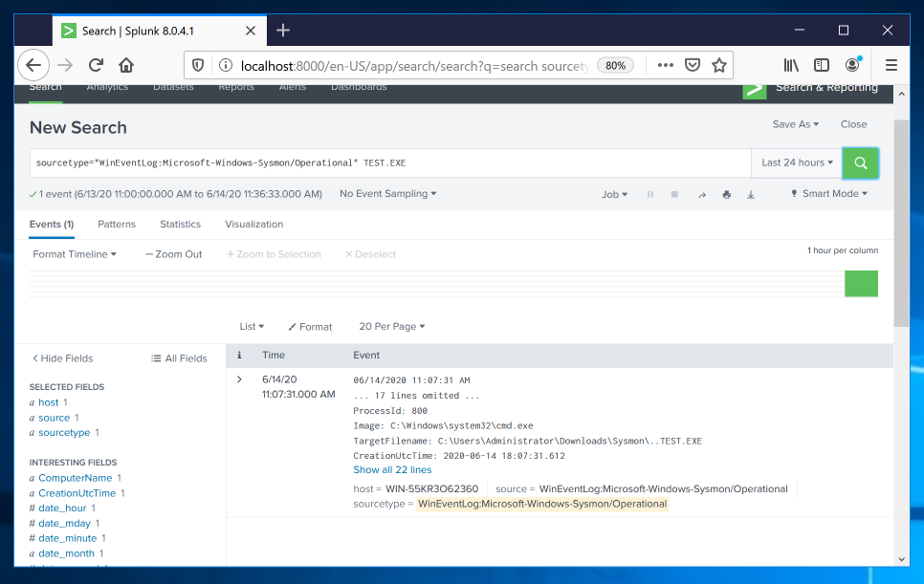Screen dimensions: 924x584
Task: Click the host field in Selected Fields
Action: click(x=49, y=402)
